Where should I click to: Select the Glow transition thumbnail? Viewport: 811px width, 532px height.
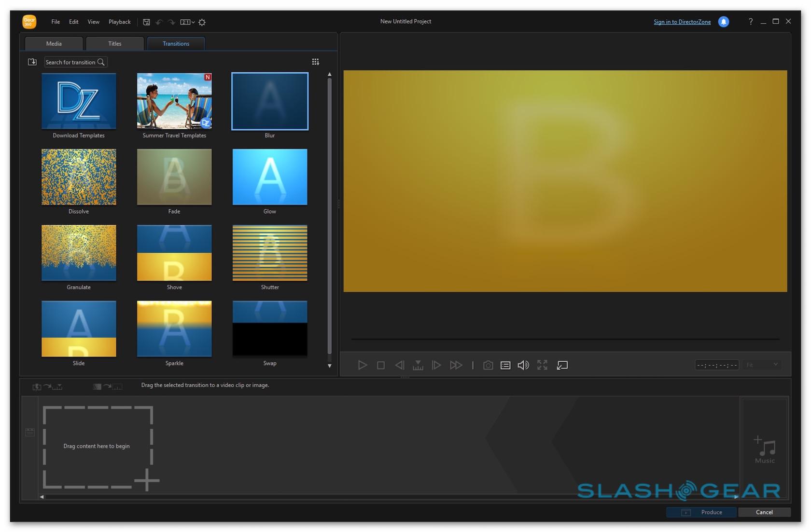click(x=270, y=177)
